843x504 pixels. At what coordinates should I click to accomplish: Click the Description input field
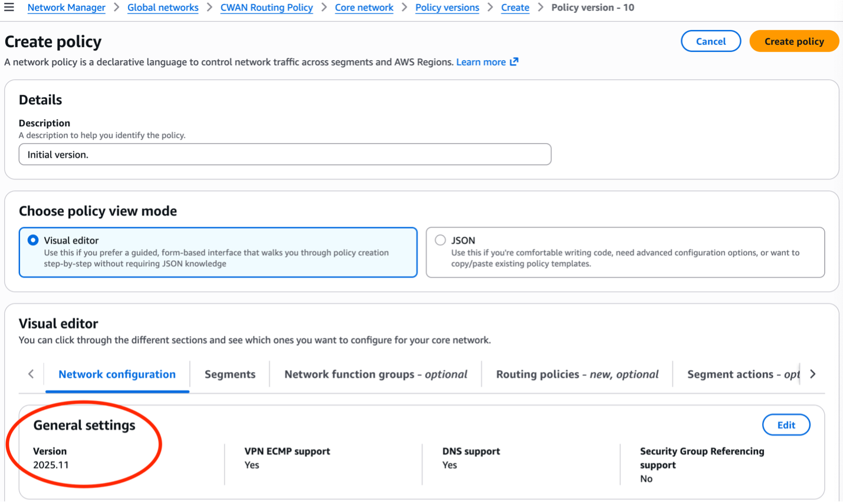tap(285, 154)
